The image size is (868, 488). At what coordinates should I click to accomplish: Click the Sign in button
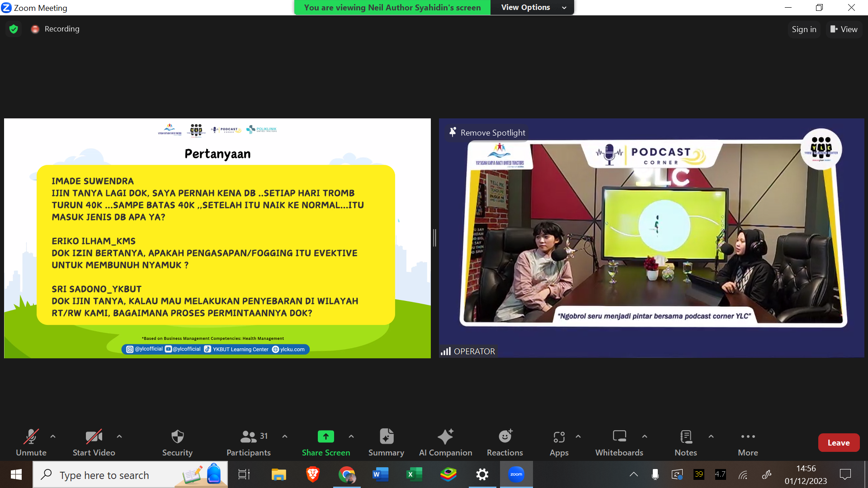(x=804, y=29)
